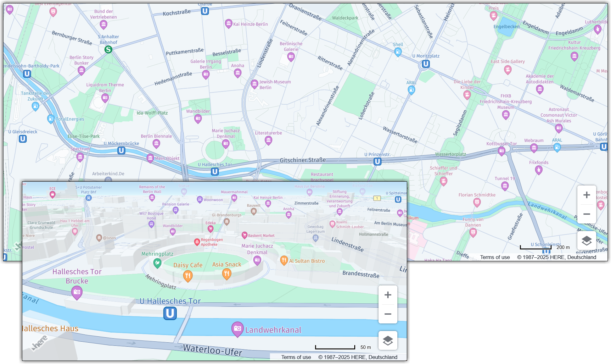Image resolution: width=611 pixels, height=364 pixels.
Task: Toggle the map layers control on the main map
Action: pos(586,240)
